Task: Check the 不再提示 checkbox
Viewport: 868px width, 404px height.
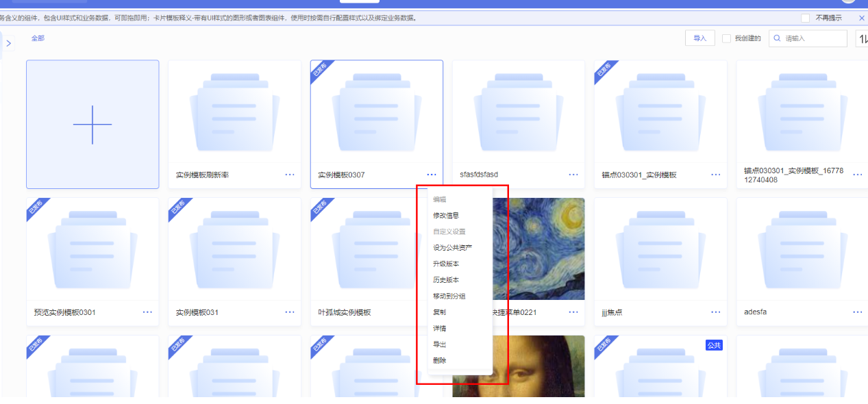Action: click(x=806, y=18)
